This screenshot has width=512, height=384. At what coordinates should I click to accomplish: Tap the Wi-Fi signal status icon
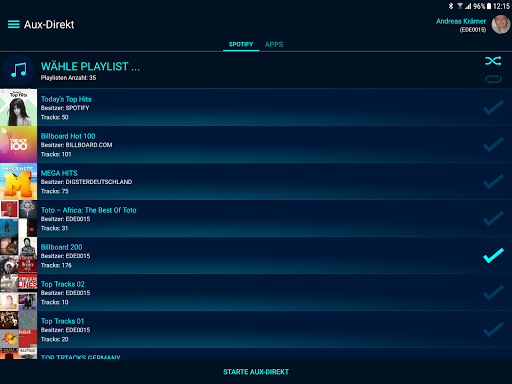tap(460, 6)
